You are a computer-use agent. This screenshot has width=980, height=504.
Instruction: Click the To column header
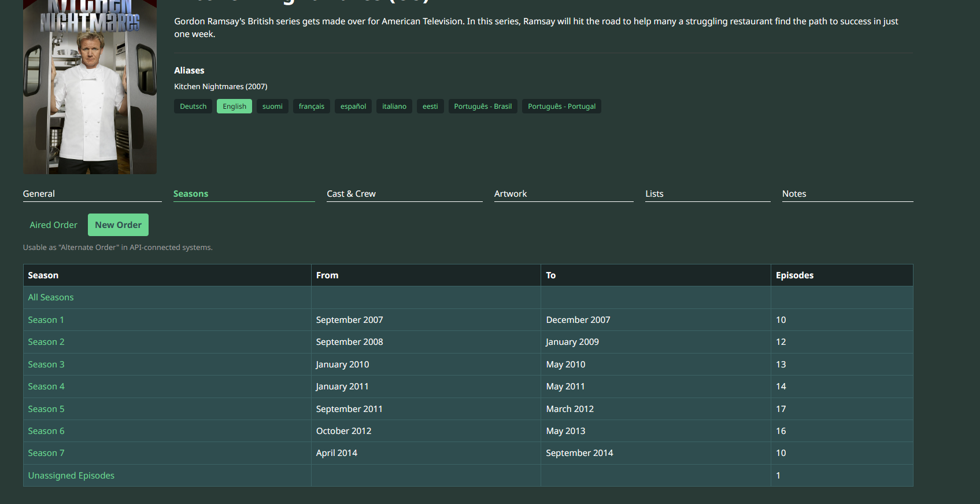tap(656, 275)
